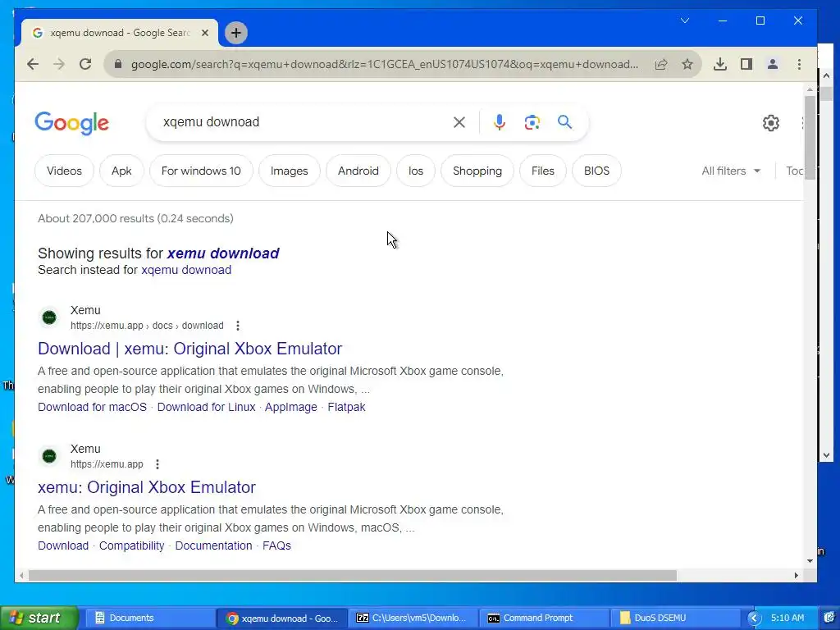Open more options for xemu.app docs result
The image size is (840, 630).
238,326
